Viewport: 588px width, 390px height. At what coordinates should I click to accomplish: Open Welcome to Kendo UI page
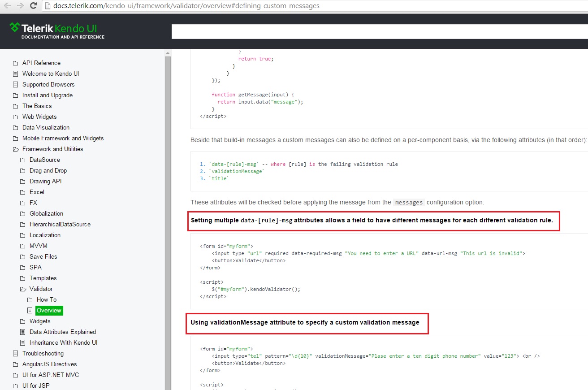click(x=51, y=74)
